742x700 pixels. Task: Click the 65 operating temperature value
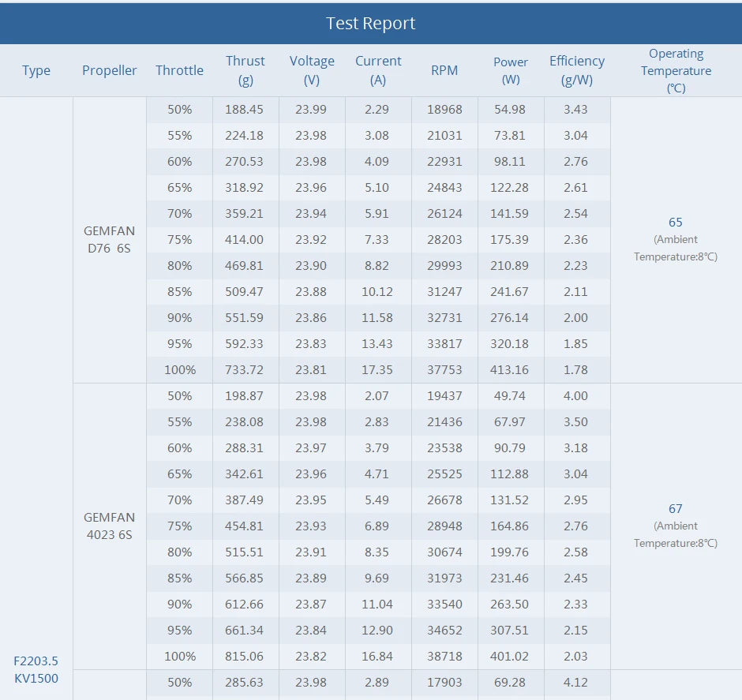(676, 223)
